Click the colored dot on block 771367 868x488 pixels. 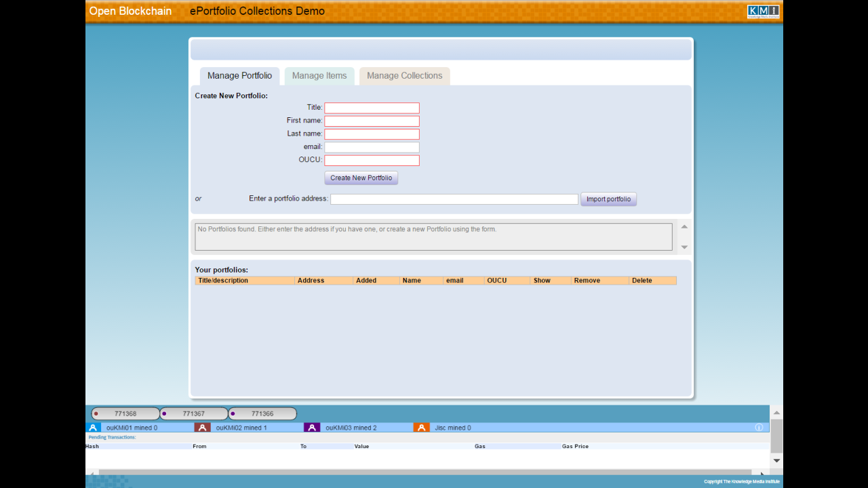tap(163, 413)
